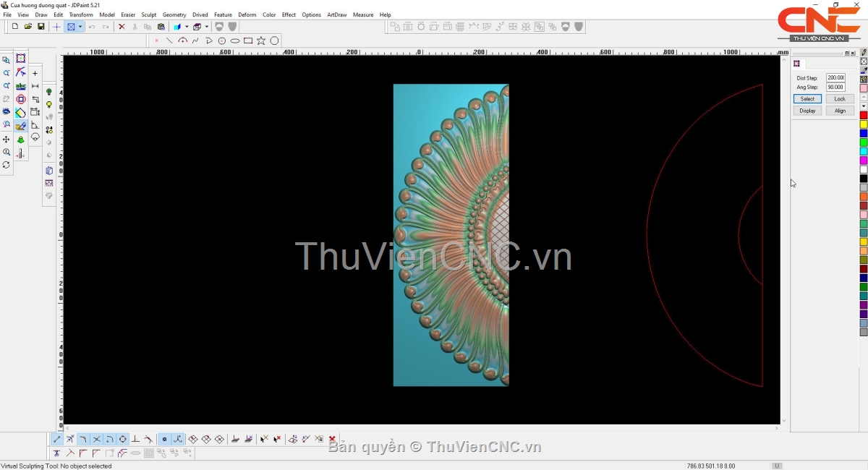Pick the yellow color swatch
The width and height of the screenshot is (868, 470).
pyautogui.click(x=864, y=124)
